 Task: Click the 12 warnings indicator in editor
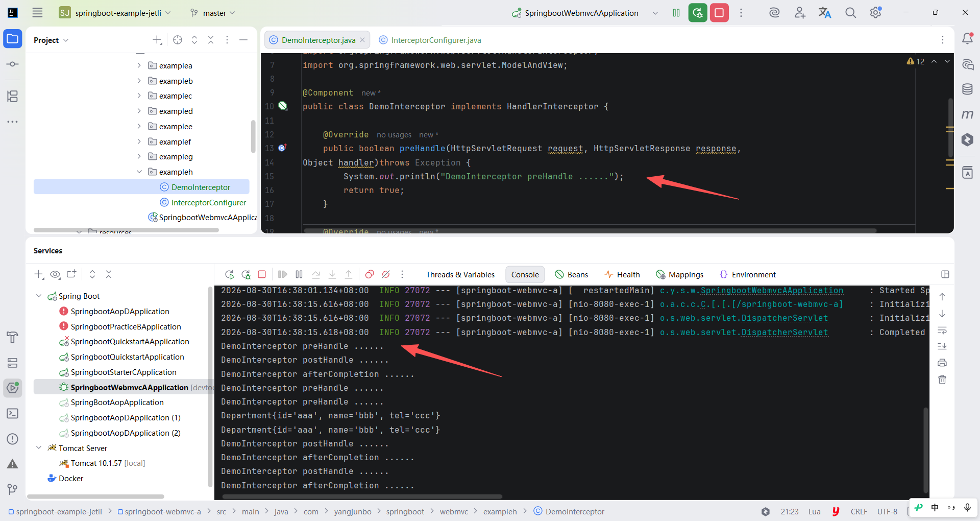pos(916,61)
